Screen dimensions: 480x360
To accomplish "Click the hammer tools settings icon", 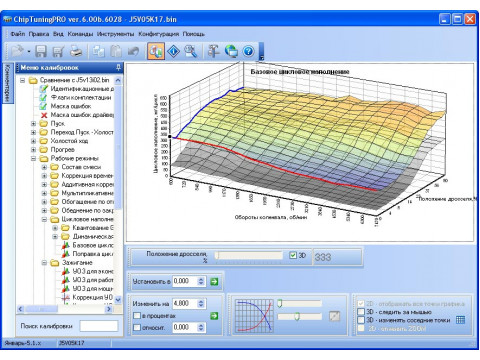I will (x=214, y=51).
